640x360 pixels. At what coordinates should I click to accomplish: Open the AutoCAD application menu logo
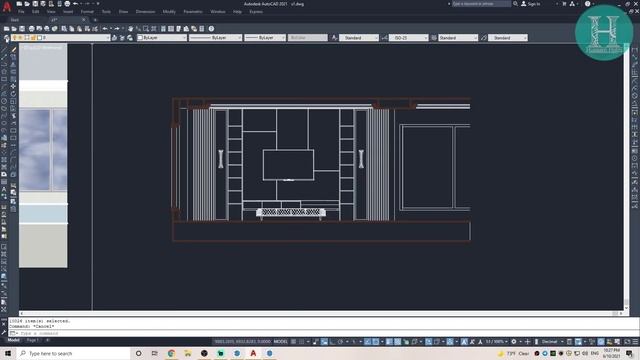[7, 6]
